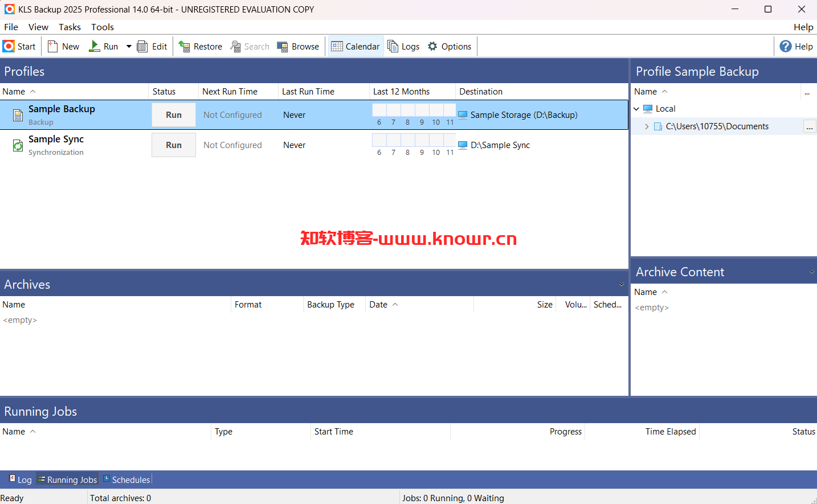The width and height of the screenshot is (817, 504).
Task: Switch to the Log tab
Action: click(21, 480)
